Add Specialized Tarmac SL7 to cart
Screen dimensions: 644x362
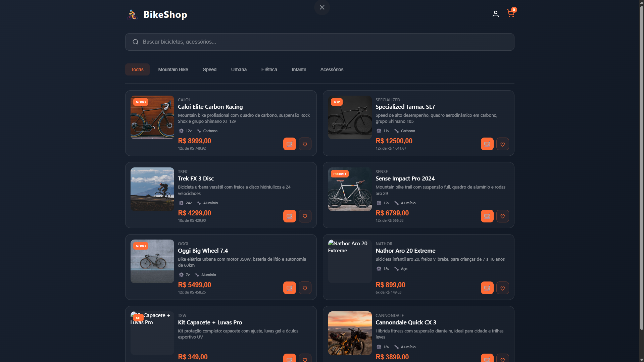point(487,144)
